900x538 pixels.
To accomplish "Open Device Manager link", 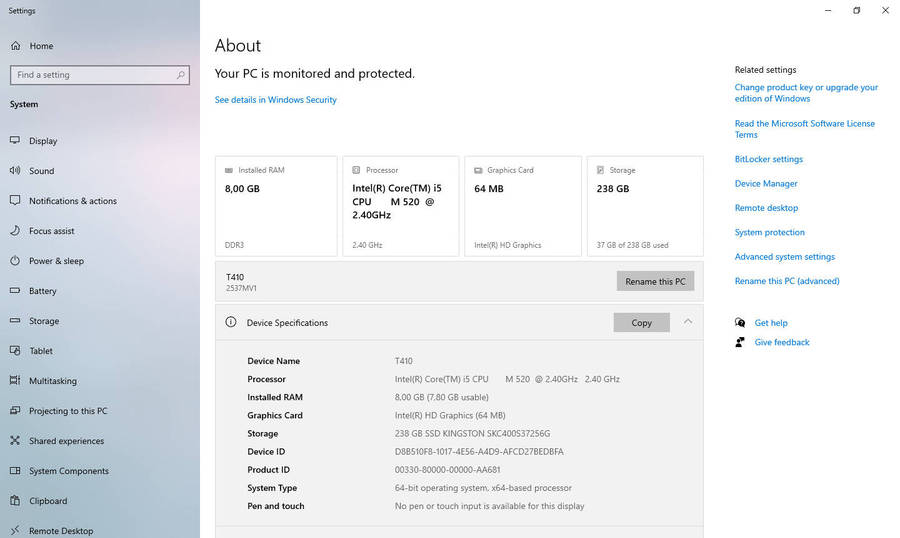I will tap(766, 184).
